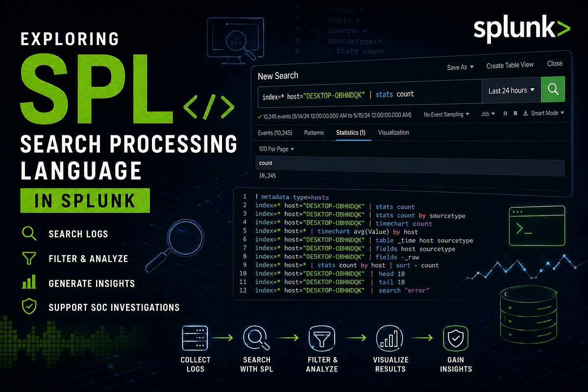
Task: Click the green terminal prompt window icon
Action: (537, 225)
